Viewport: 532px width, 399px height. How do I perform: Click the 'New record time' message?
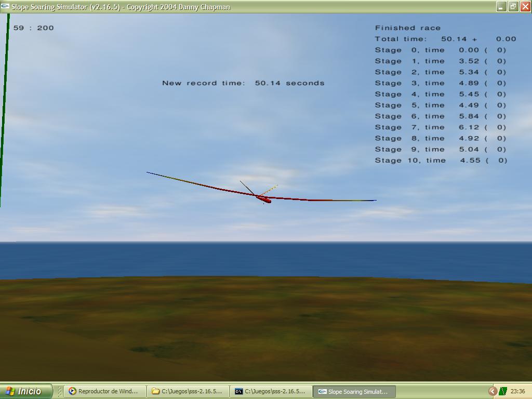pos(243,83)
